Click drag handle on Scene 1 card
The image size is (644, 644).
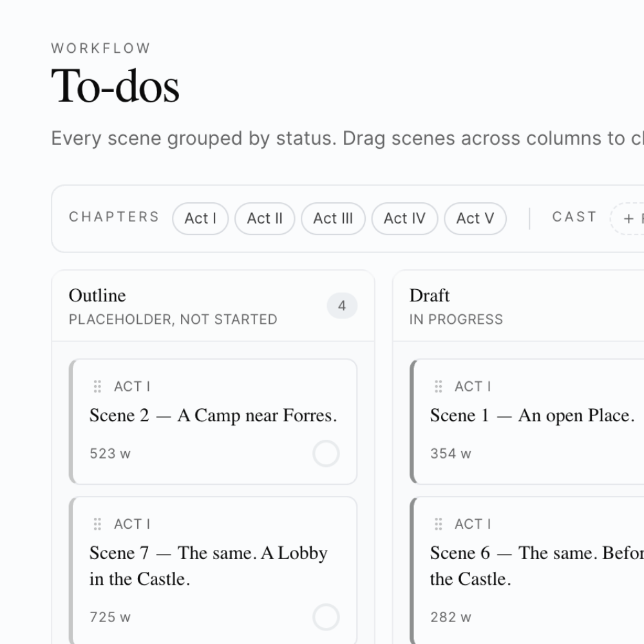438,386
